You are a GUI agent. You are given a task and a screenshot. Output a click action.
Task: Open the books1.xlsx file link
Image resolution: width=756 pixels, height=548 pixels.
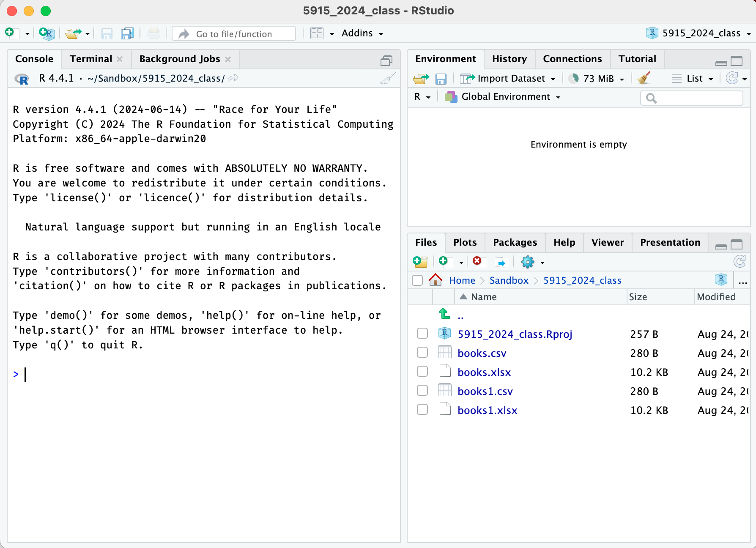pos(488,410)
